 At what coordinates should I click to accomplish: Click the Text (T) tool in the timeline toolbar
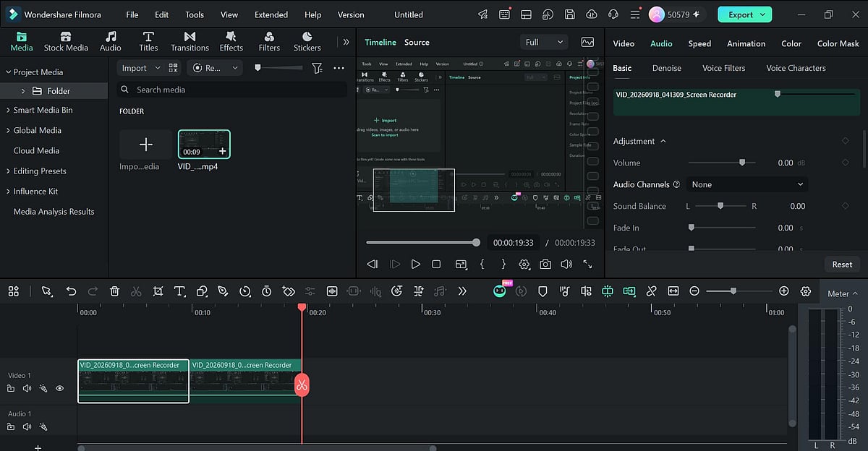[x=179, y=291]
